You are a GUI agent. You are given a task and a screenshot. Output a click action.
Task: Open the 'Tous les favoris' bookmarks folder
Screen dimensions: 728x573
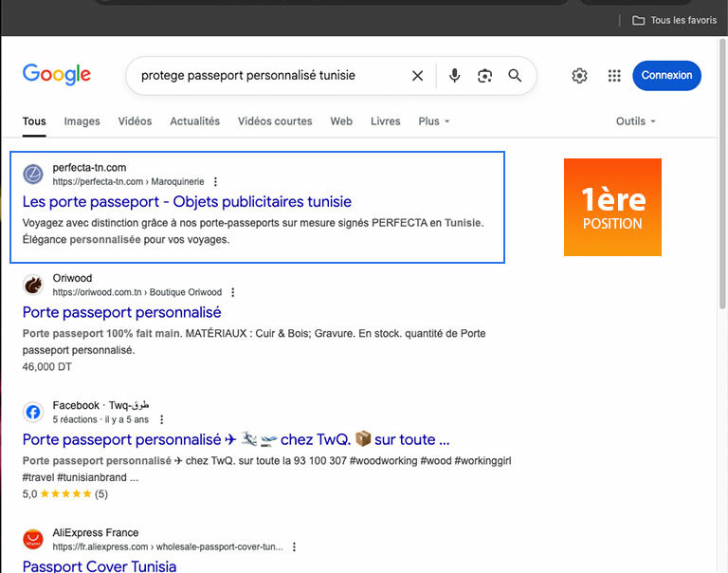point(674,20)
